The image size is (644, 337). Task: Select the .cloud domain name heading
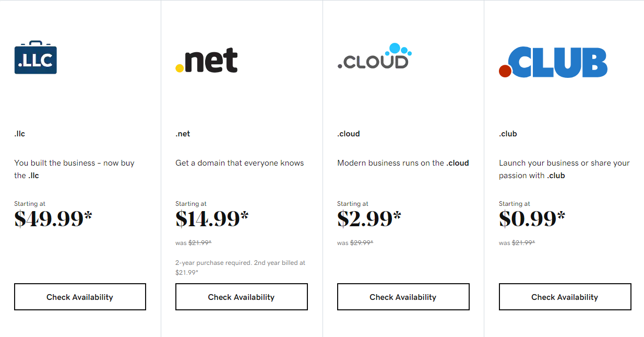(x=349, y=134)
